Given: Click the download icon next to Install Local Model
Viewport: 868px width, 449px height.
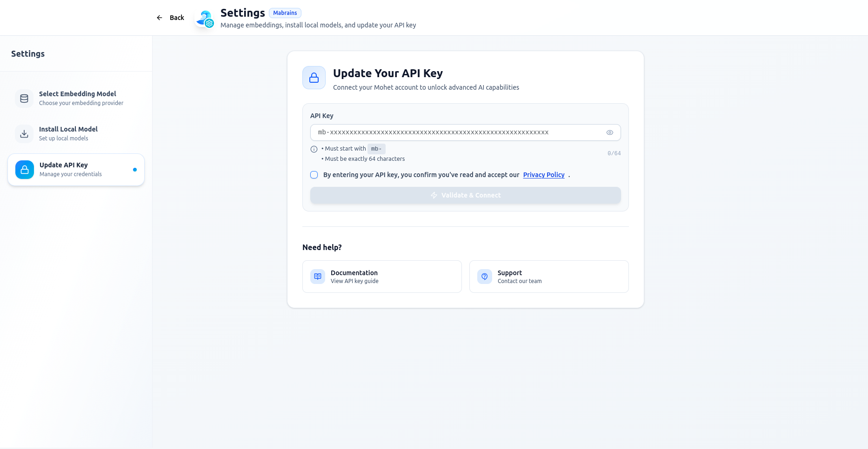Looking at the screenshot, I should click(24, 134).
